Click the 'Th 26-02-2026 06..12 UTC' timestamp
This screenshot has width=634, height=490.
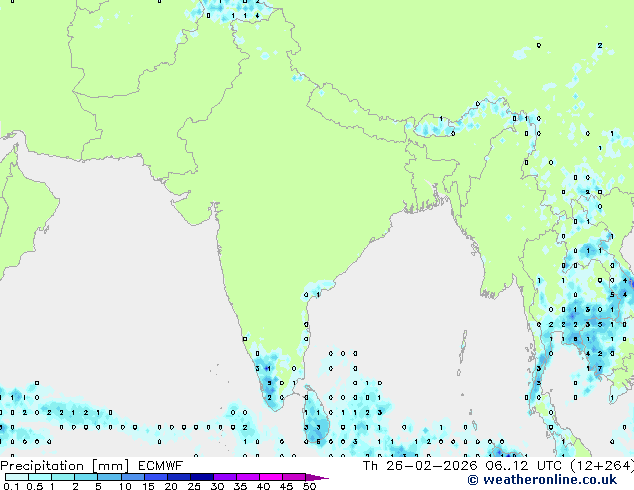click(x=462, y=466)
